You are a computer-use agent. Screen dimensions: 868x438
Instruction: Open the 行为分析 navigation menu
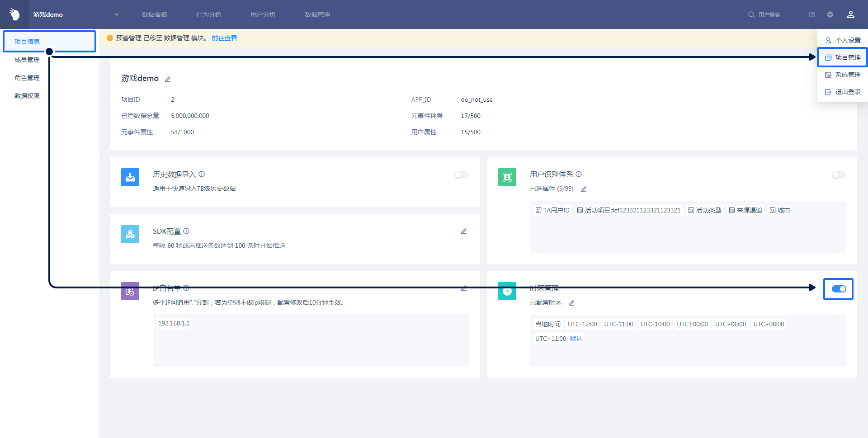[209, 14]
